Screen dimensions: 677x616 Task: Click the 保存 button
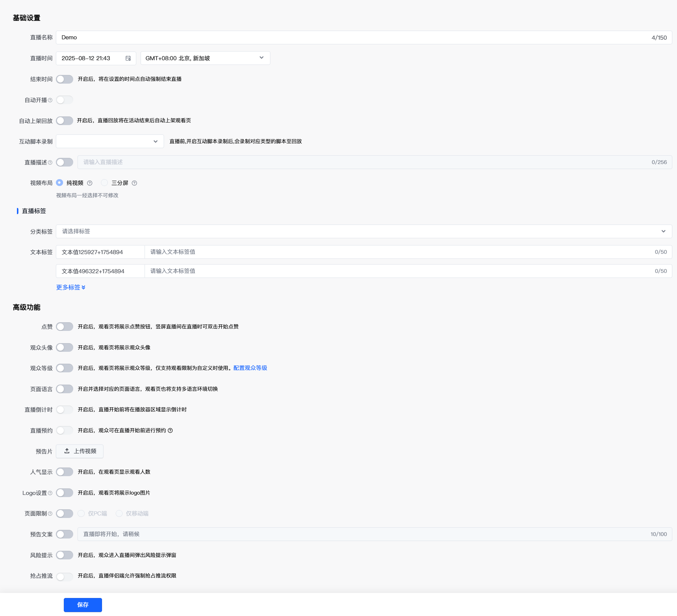pos(83,605)
